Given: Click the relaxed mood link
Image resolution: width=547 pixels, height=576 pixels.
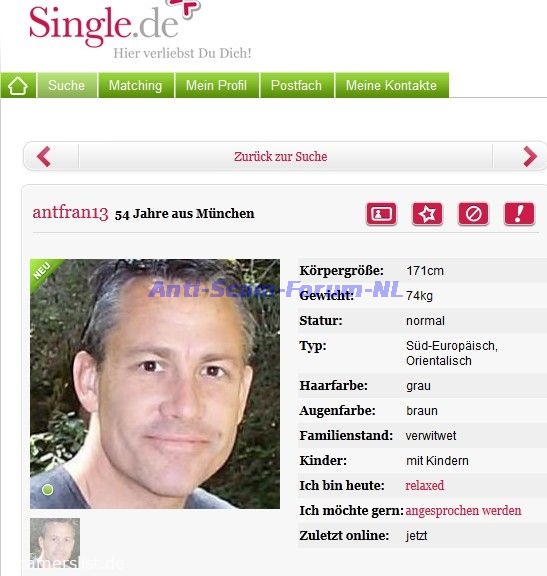Looking at the screenshot, I should 425,486.
